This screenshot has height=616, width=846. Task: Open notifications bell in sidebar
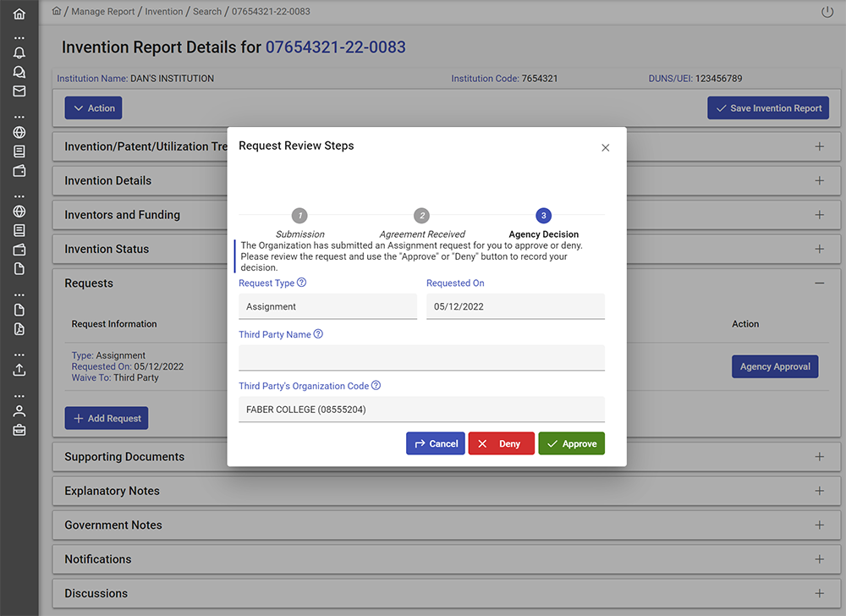[x=19, y=52]
